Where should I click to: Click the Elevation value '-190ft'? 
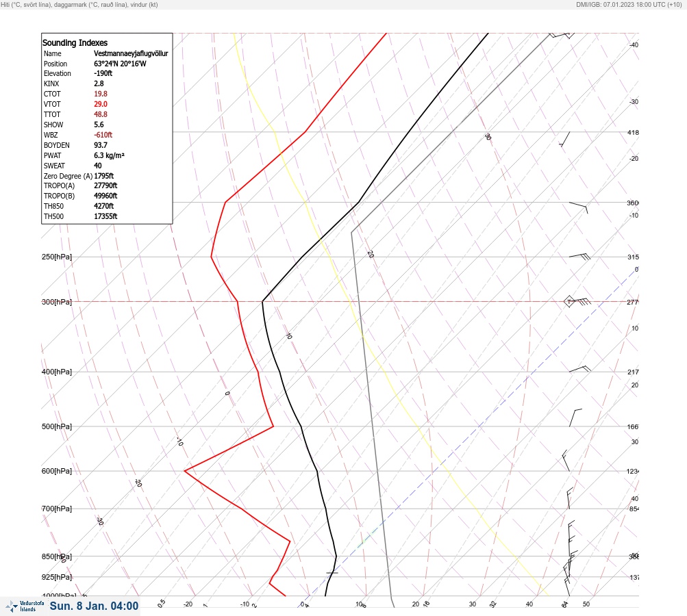click(103, 73)
